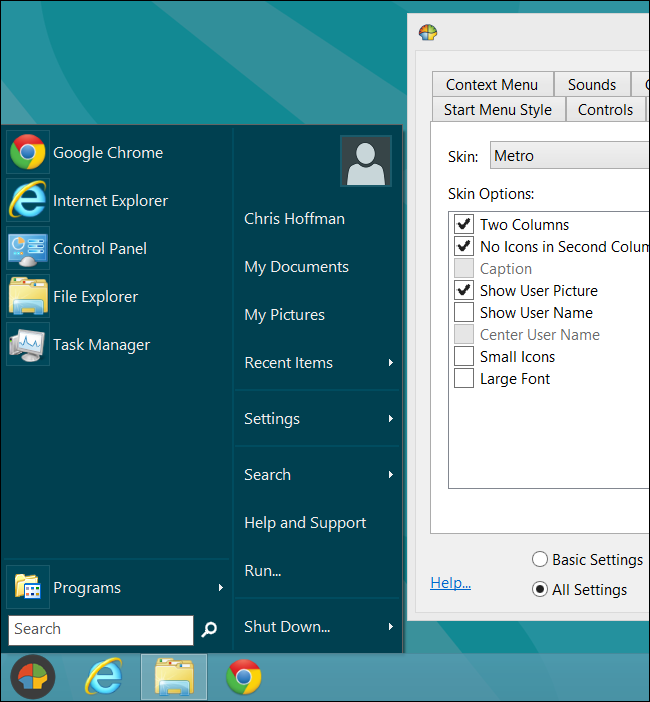
Task: Launch Task Manager icon in start menu
Action: click(28, 344)
